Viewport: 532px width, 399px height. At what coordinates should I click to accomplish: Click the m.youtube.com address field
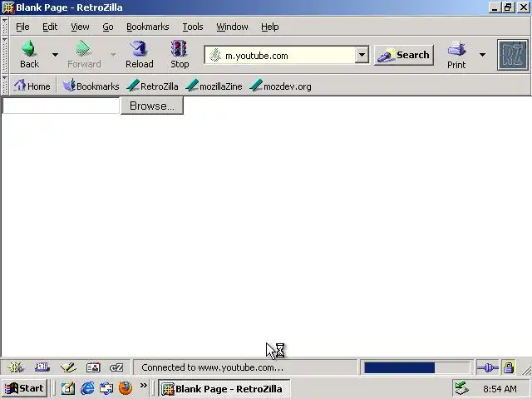(x=288, y=56)
